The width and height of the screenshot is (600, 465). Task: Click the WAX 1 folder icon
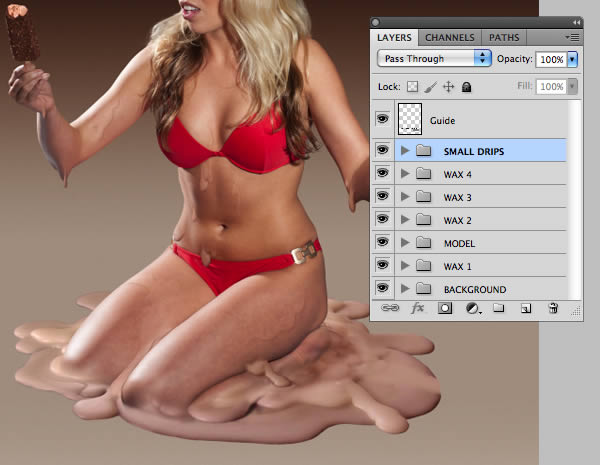point(424,266)
